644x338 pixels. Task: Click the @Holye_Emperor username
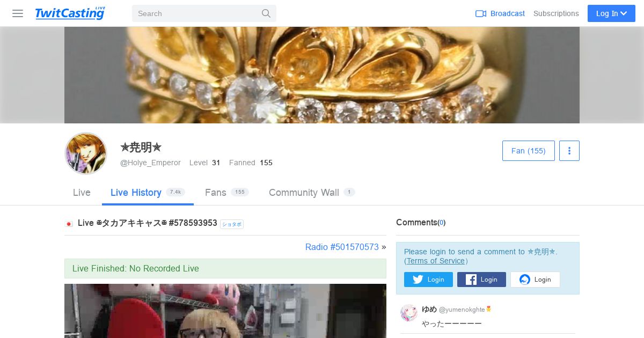[150, 163]
